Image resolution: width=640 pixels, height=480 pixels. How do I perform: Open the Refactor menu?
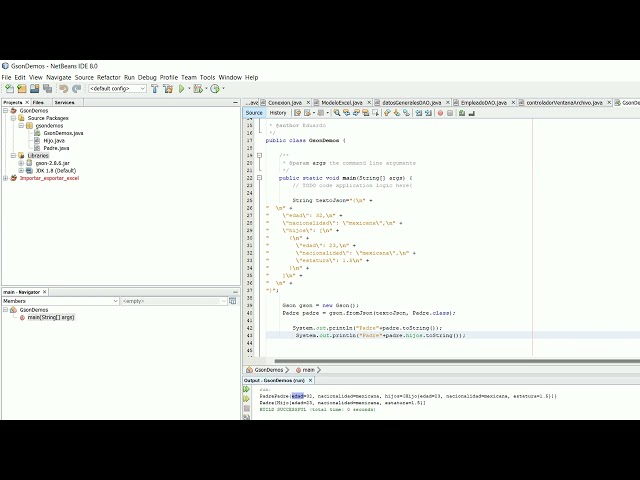tap(109, 77)
